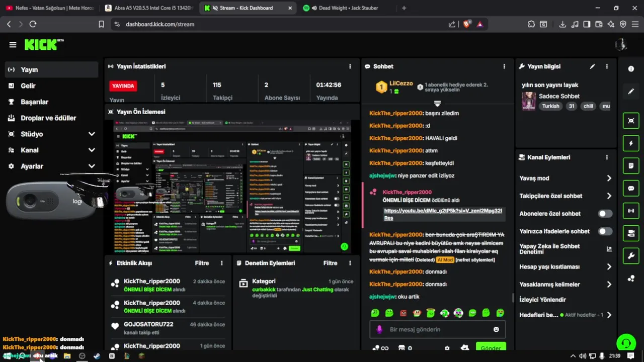Edit stream info with pencil icon

(x=592, y=66)
